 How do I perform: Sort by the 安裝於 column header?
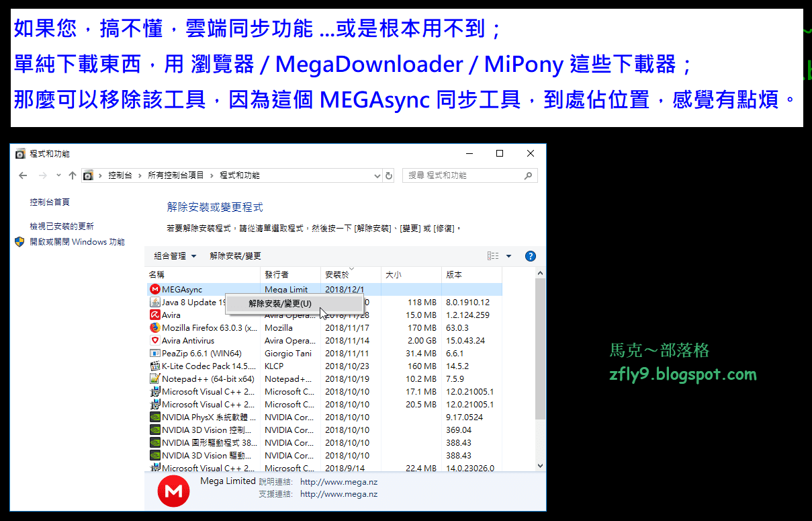click(351, 275)
